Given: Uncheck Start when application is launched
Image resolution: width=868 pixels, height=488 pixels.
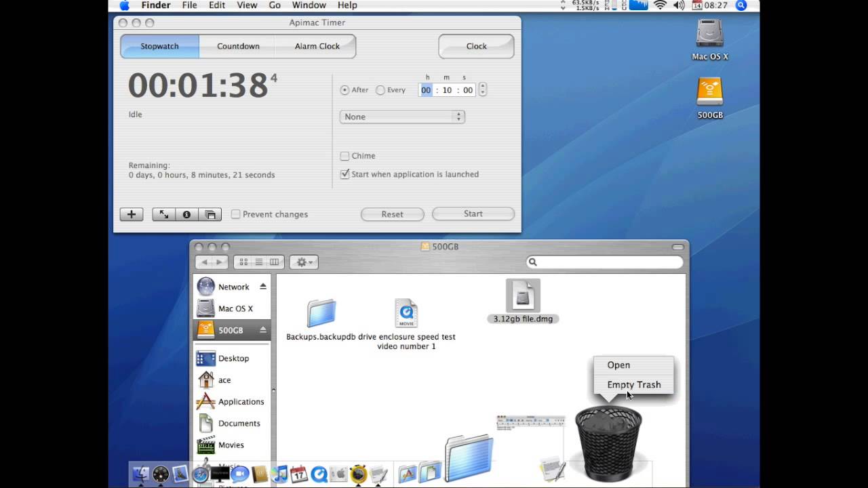Looking at the screenshot, I should pos(344,174).
